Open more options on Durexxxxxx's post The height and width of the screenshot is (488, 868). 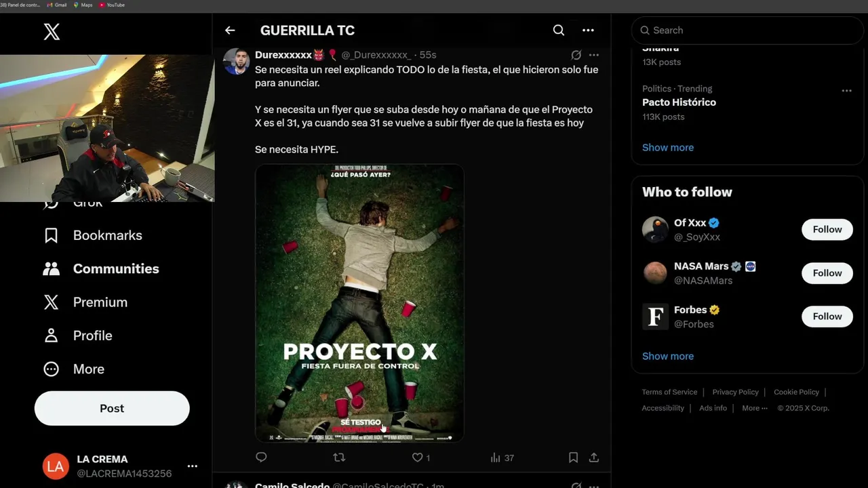coord(594,55)
